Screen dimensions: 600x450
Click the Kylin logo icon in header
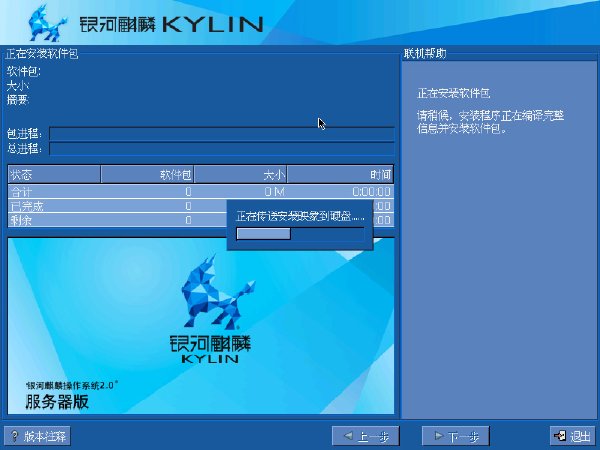tap(47, 24)
